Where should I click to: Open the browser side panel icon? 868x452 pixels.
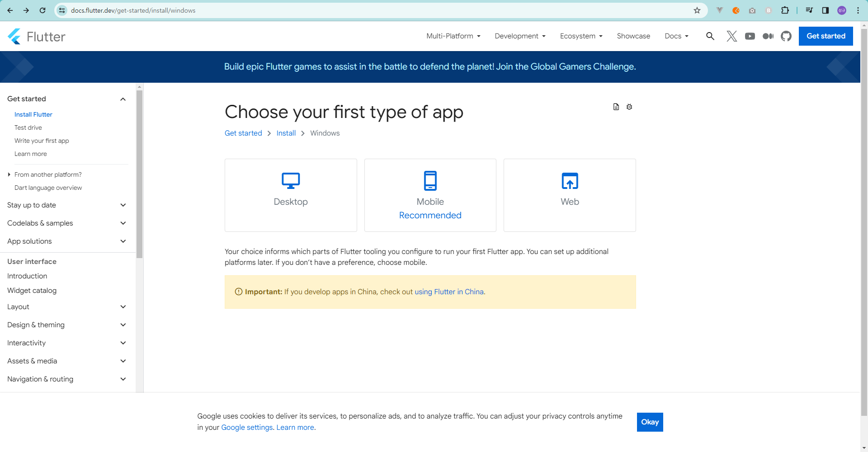point(826,10)
